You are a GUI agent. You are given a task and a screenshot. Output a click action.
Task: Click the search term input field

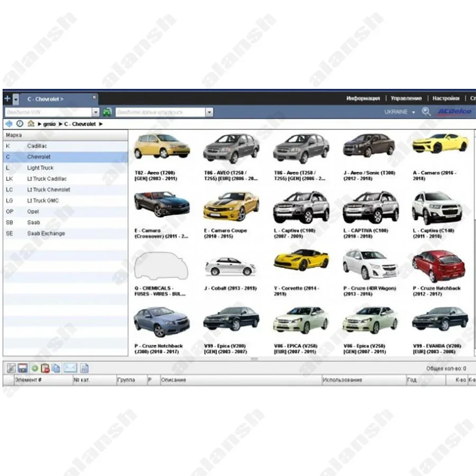[161, 112]
